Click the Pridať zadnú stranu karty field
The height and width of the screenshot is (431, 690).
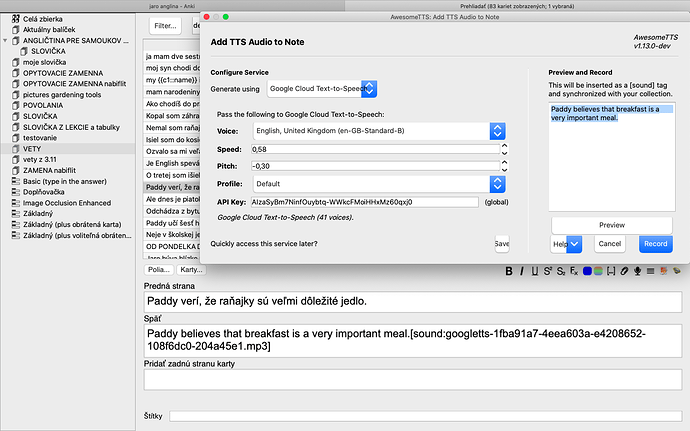coord(413,379)
